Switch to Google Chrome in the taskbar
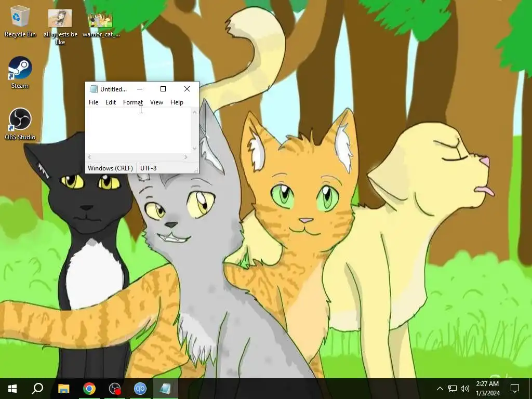532x399 pixels. coord(89,389)
